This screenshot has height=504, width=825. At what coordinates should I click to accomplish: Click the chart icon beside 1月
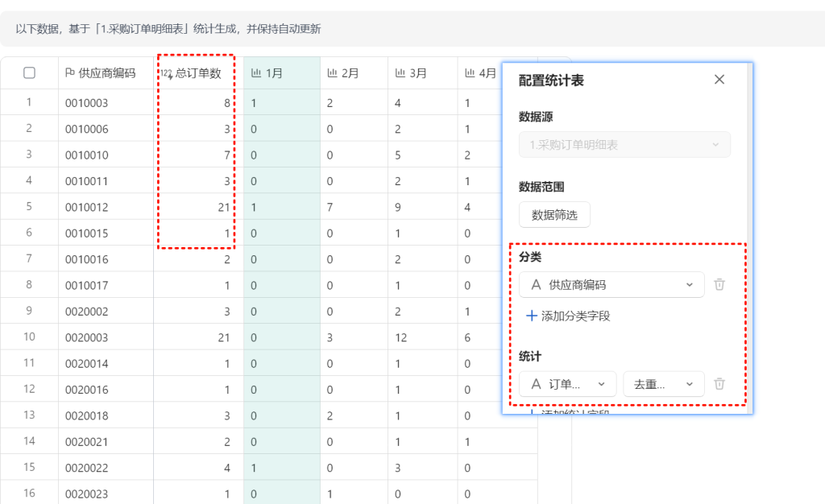click(256, 73)
